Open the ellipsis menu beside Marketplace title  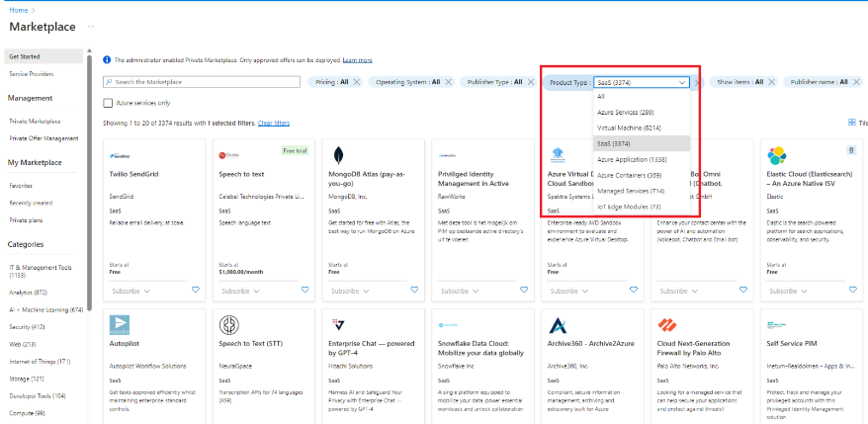pos(91,27)
